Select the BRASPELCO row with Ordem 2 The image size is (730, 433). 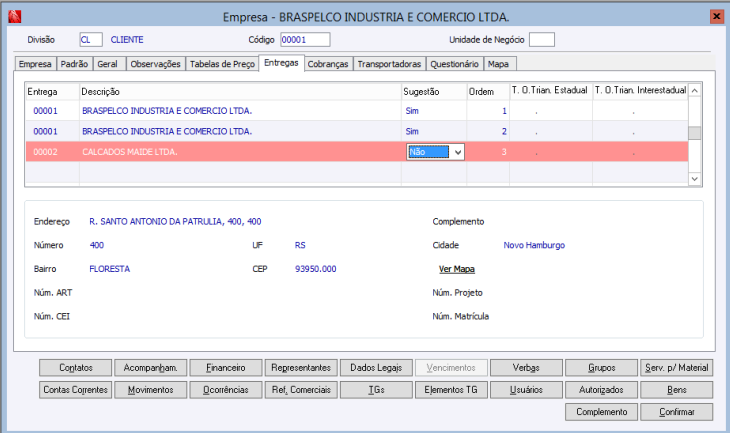[357, 131]
